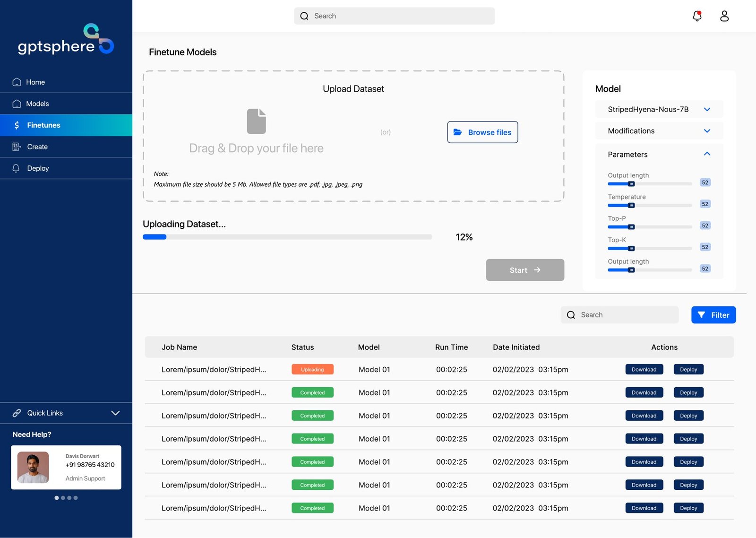Click the Uploading status badge
The height and width of the screenshot is (538, 756).
[312, 369]
